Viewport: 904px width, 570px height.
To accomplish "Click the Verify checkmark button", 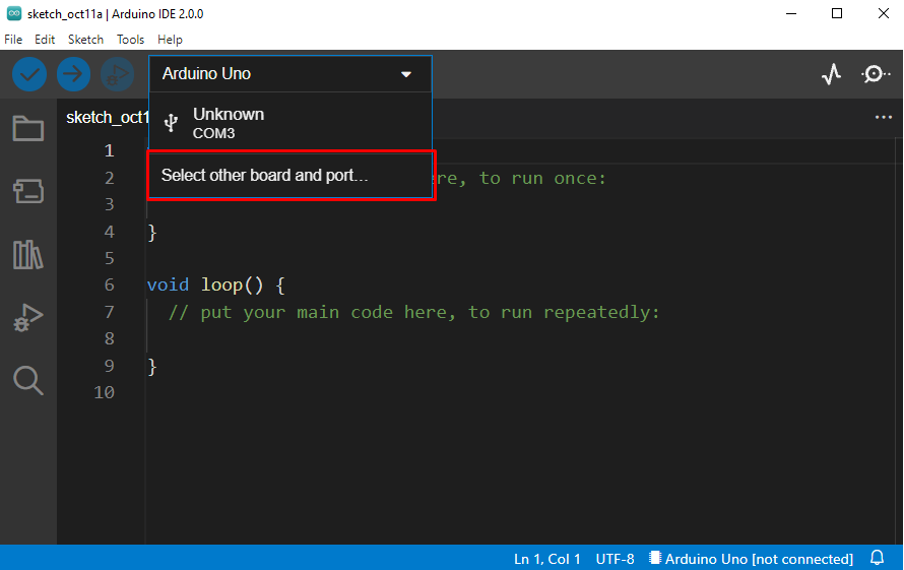I will [29, 74].
